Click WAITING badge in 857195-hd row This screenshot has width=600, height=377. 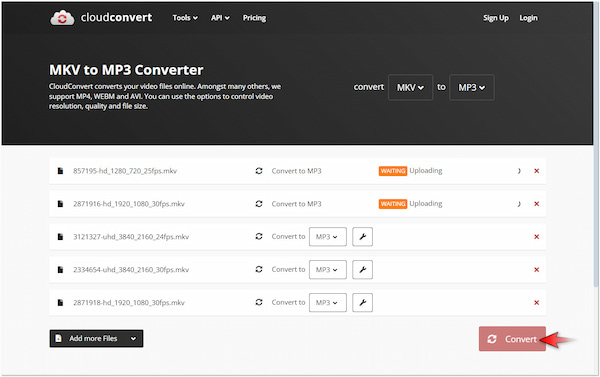click(393, 171)
